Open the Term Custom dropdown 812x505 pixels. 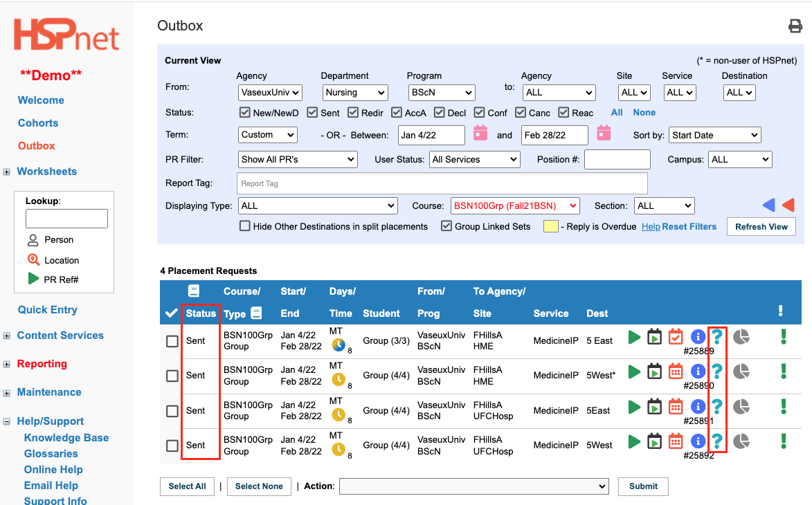tap(268, 135)
